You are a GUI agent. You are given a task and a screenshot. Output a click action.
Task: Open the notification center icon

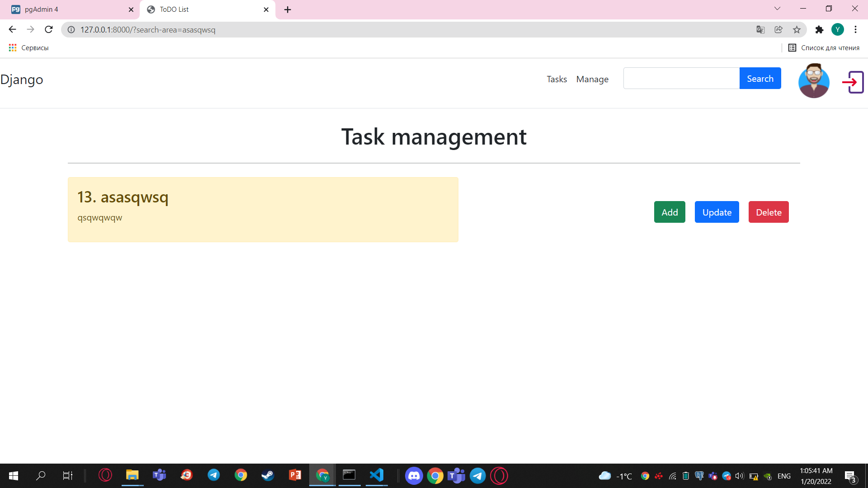click(850, 476)
